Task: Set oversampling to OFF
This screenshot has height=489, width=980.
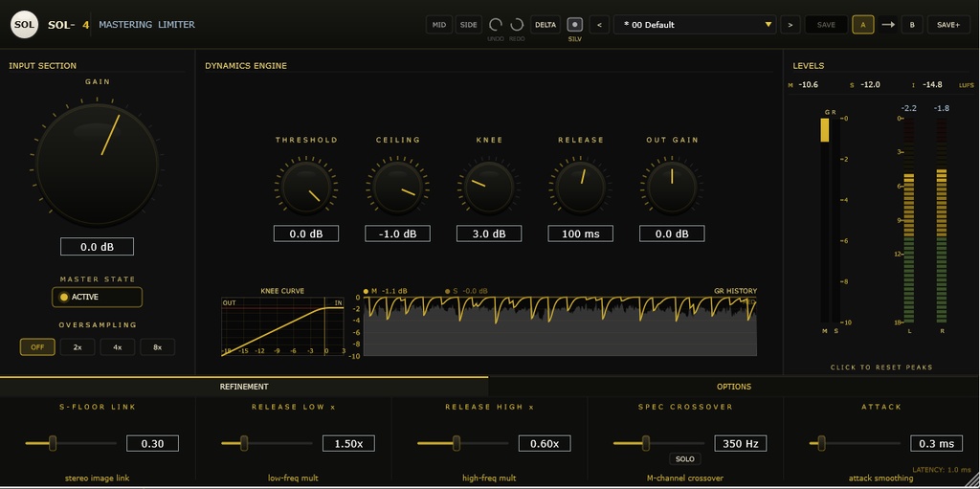Action: coord(37,347)
